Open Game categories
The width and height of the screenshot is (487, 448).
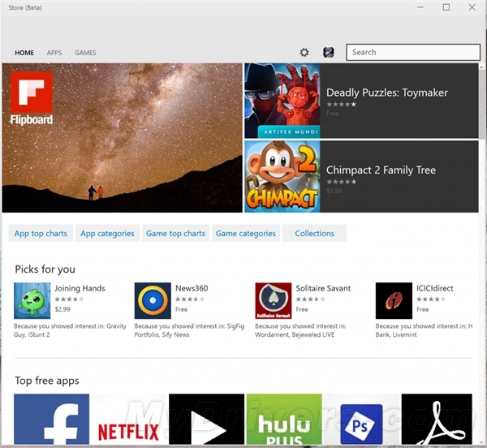point(246,233)
